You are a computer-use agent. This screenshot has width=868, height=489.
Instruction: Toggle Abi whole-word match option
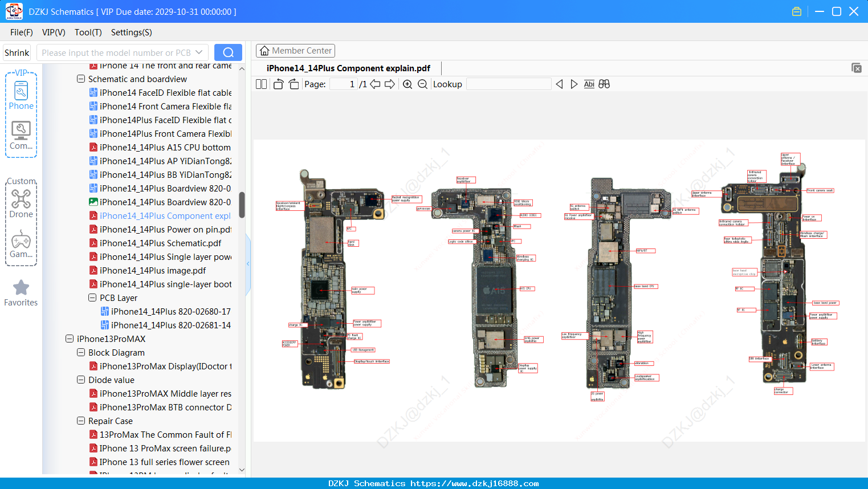(589, 84)
